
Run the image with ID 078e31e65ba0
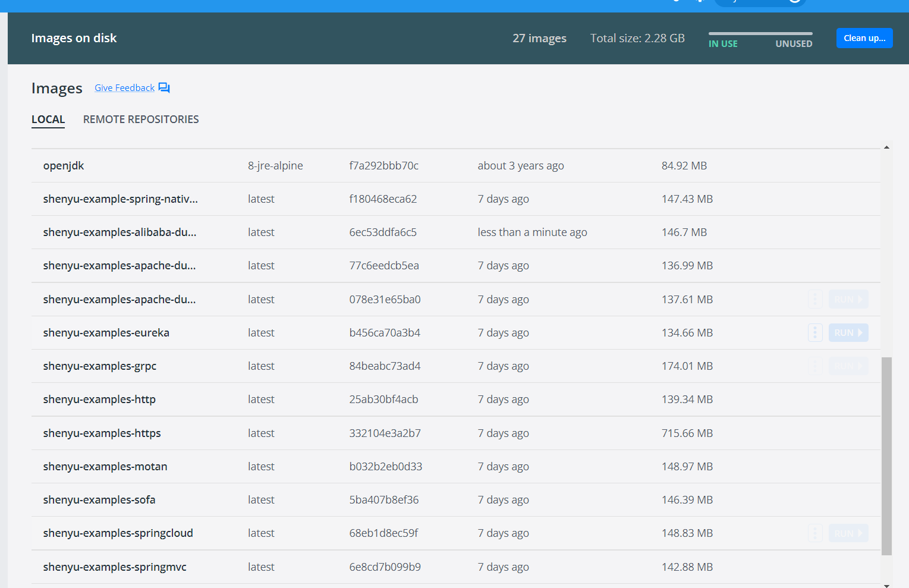click(848, 300)
